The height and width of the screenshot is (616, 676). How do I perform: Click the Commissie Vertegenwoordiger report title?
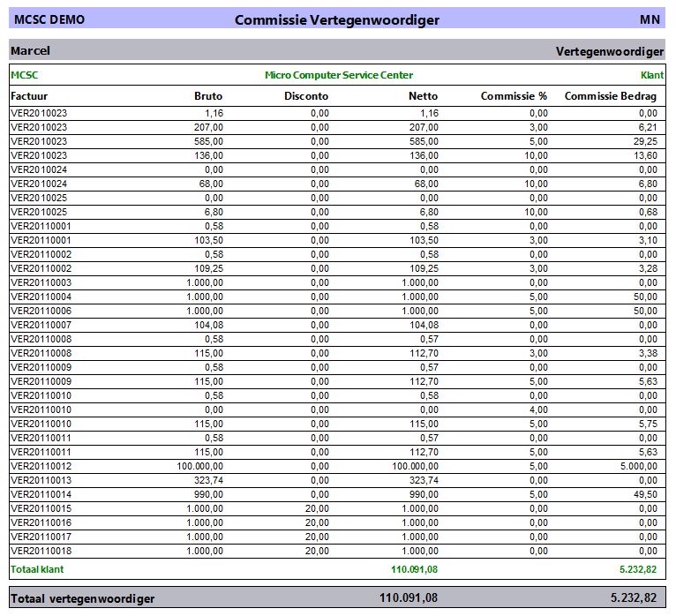click(x=337, y=19)
